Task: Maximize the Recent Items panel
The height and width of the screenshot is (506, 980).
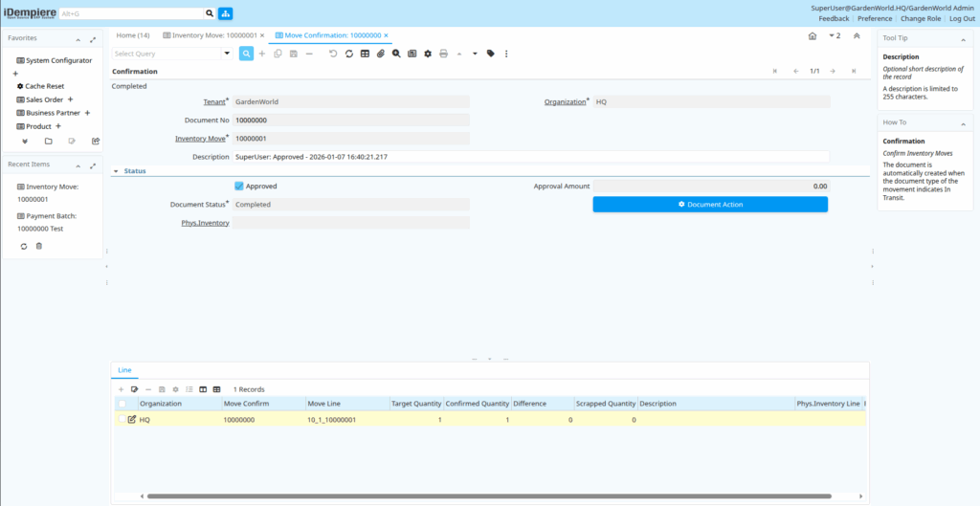Action: point(93,165)
